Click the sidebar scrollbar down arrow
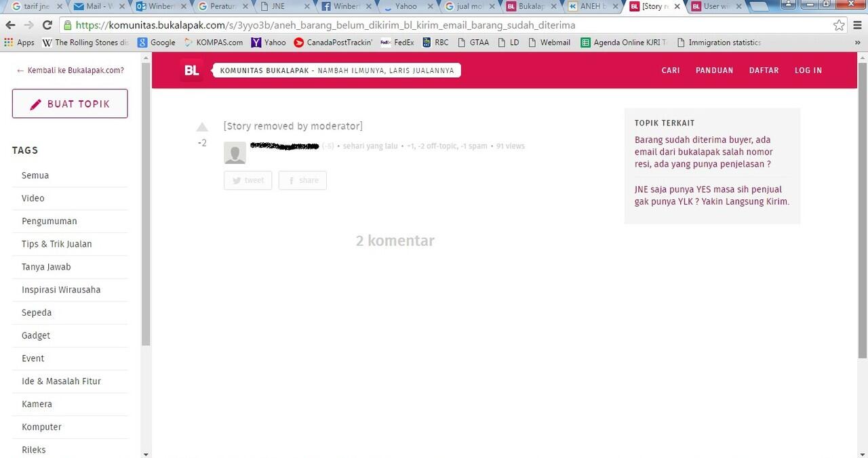This screenshot has height=458, width=868. [x=146, y=453]
